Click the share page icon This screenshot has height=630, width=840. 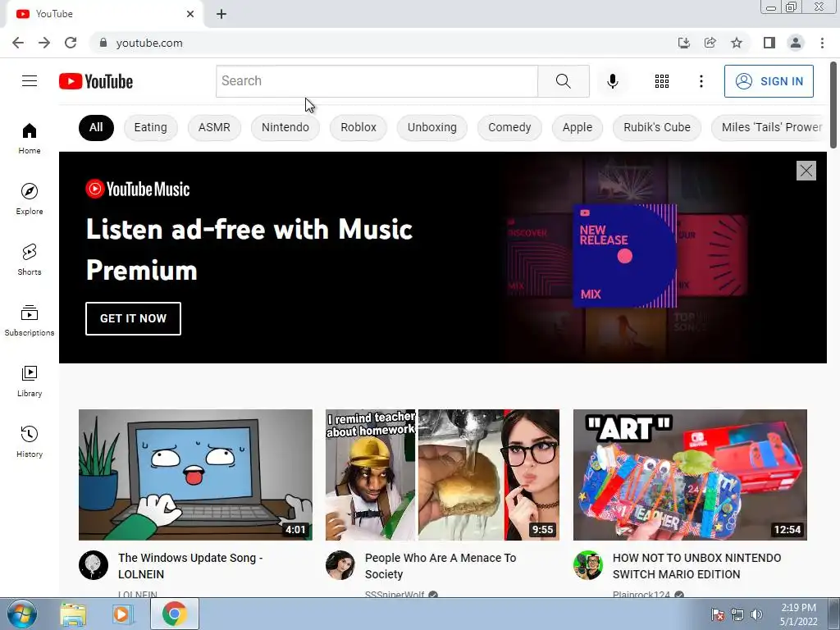[710, 43]
